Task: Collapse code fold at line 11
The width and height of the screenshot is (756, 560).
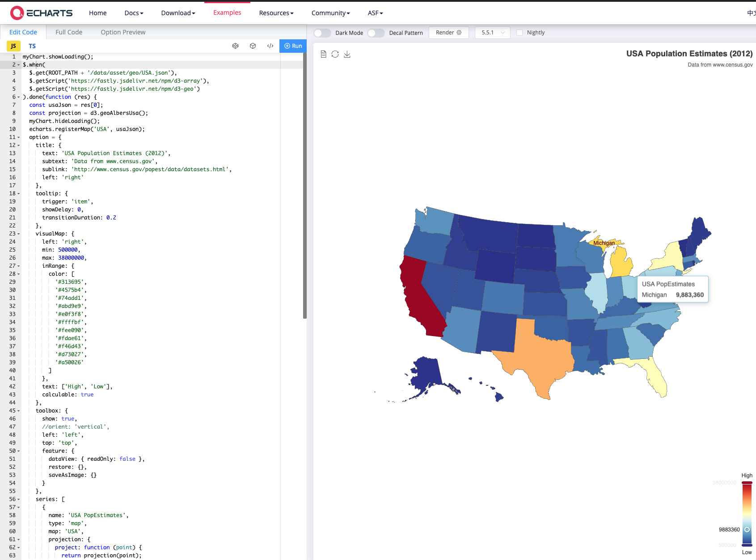Action: pos(18,137)
